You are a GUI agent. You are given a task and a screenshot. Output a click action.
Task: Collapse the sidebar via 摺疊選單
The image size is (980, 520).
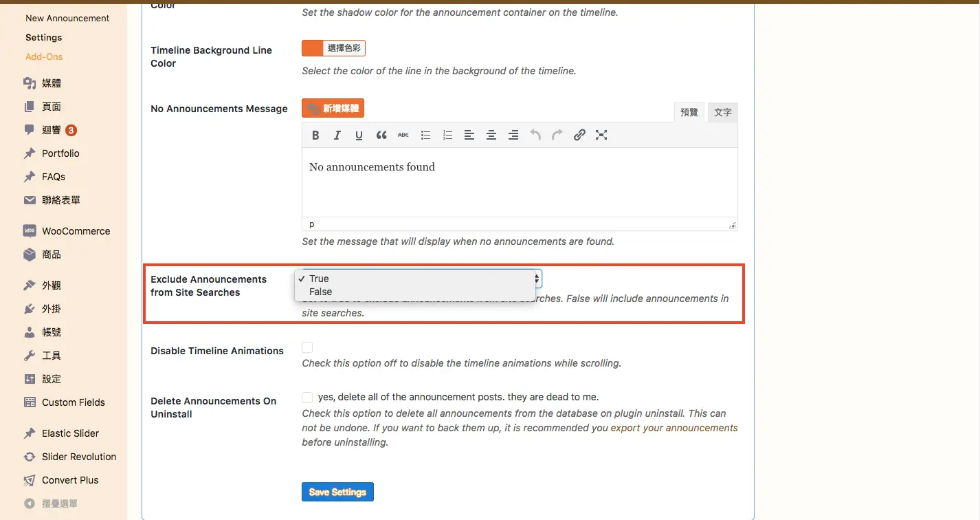(x=52, y=503)
